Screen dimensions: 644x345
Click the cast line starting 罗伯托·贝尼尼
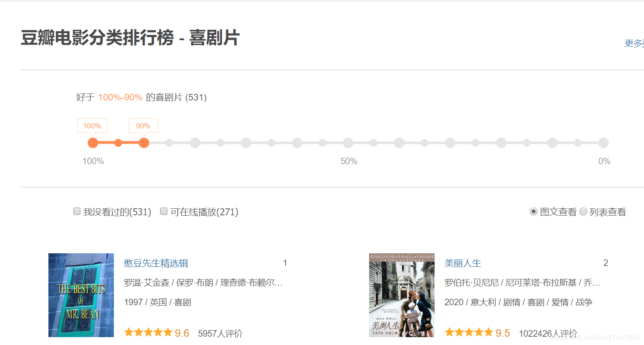523,283
